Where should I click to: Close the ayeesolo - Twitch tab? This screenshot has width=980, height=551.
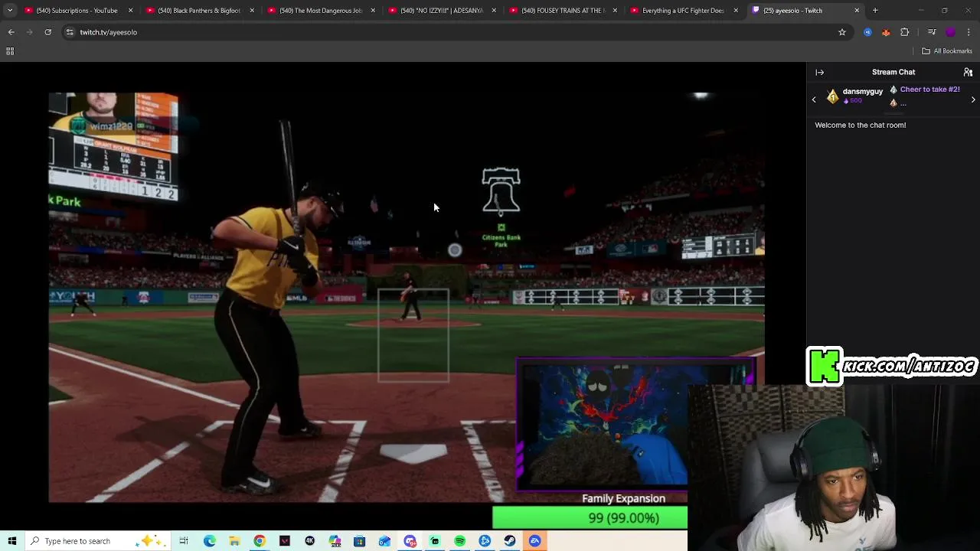pos(857,11)
